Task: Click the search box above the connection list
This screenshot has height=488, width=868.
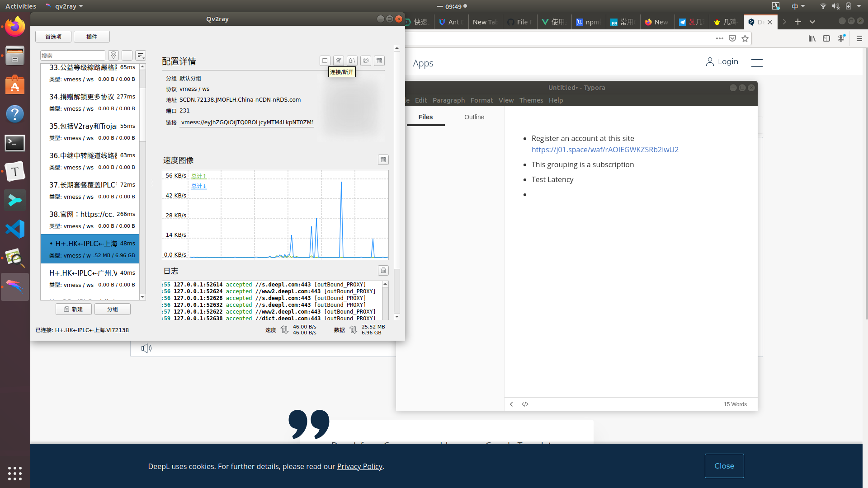Action: coord(72,55)
